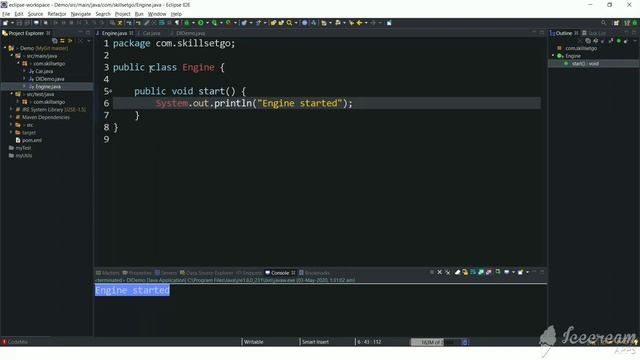
Task: Open the New file dropdown arrow
Action: [12, 23]
